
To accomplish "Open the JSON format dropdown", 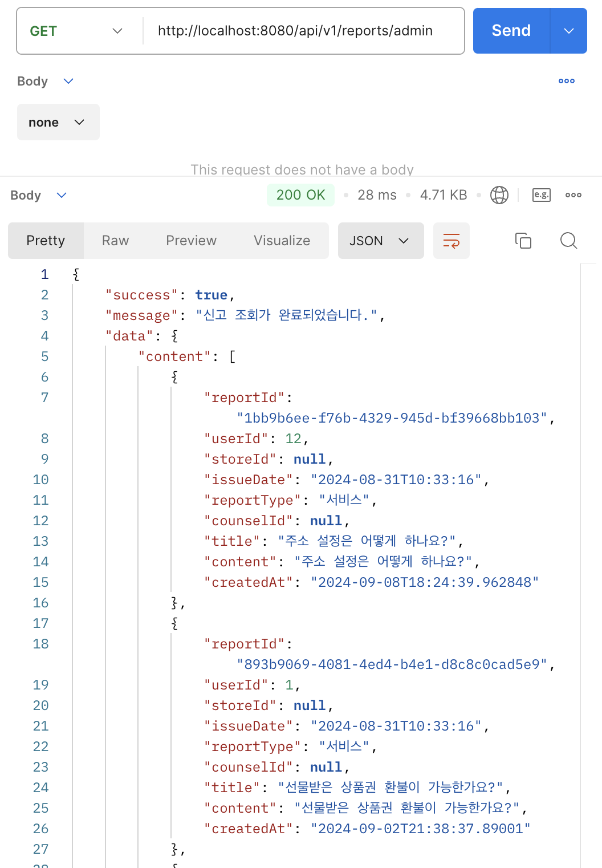I will (x=380, y=241).
